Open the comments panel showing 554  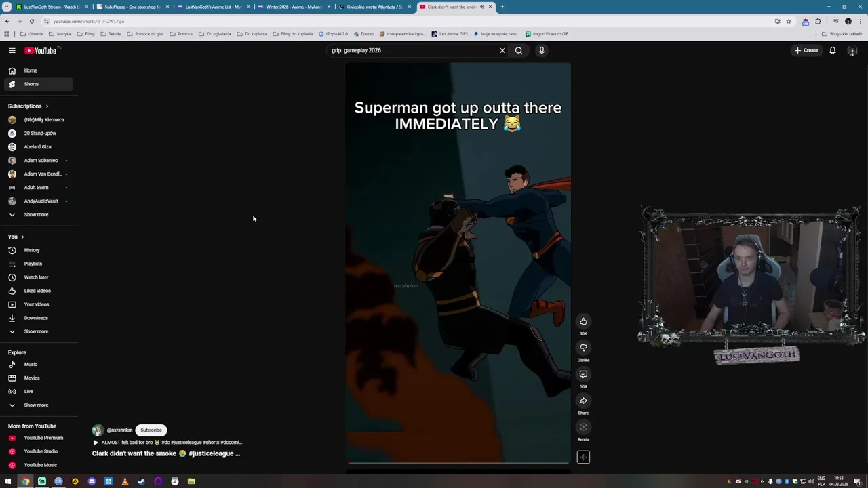coord(583,374)
